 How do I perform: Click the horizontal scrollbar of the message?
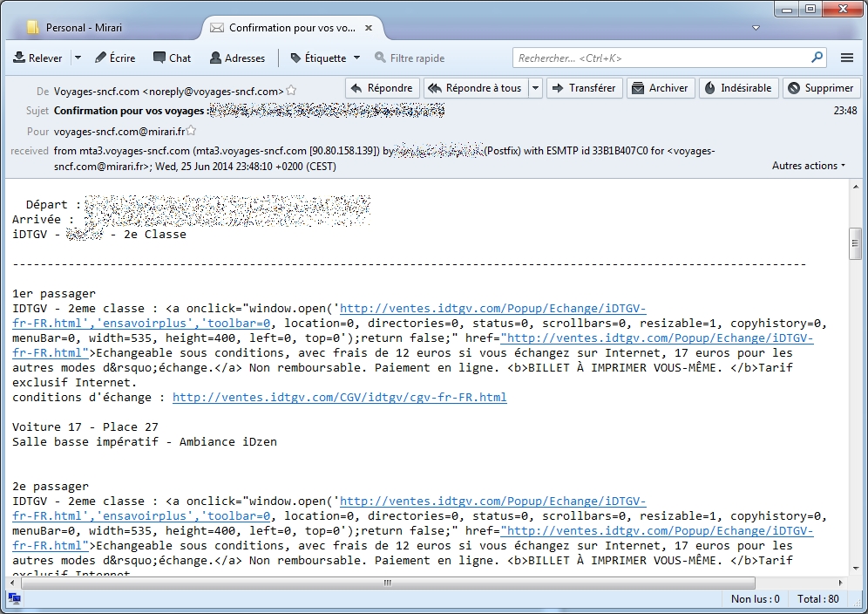pyautogui.click(x=383, y=583)
